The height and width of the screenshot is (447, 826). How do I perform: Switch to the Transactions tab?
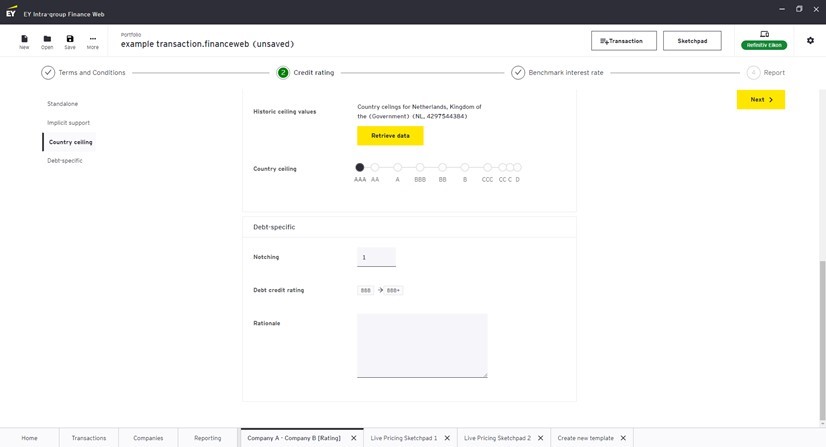pyautogui.click(x=89, y=438)
